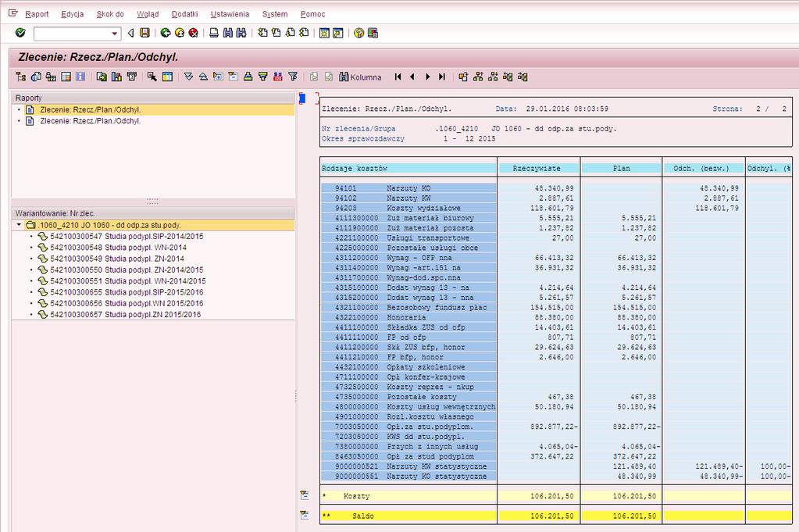Viewport: 799px width, 532px height.
Task: Click the red percent threshold icon
Action: pyautogui.click(x=278, y=77)
